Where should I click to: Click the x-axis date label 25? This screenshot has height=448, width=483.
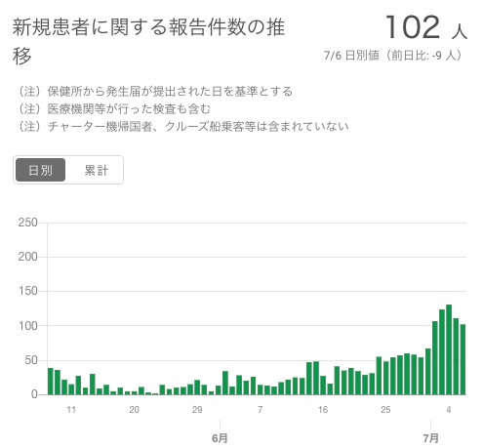385,409
